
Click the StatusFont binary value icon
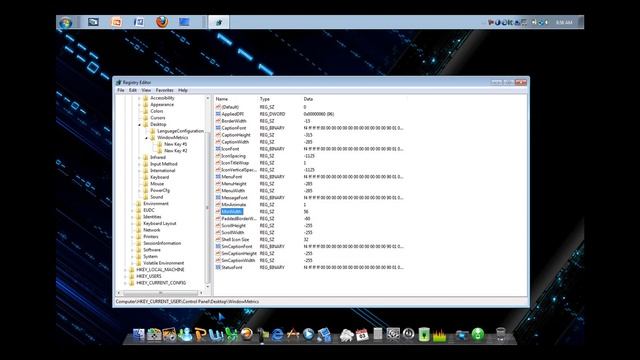tap(218, 267)
